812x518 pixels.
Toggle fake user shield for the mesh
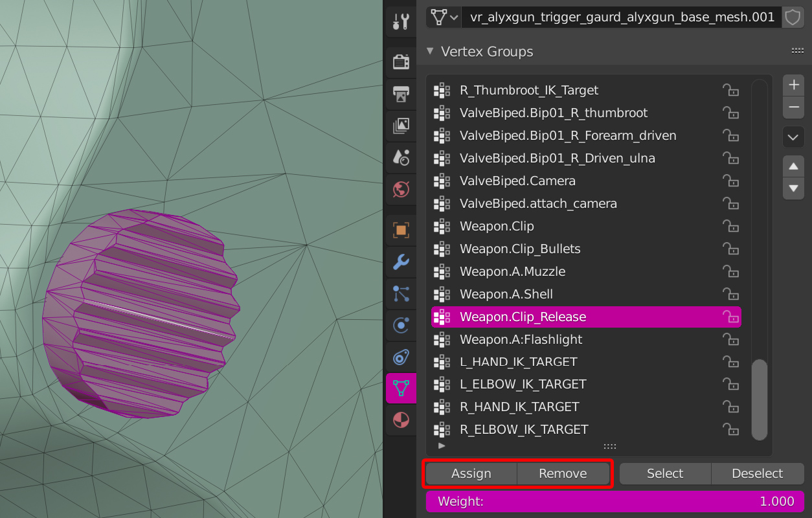pos(793,17)
